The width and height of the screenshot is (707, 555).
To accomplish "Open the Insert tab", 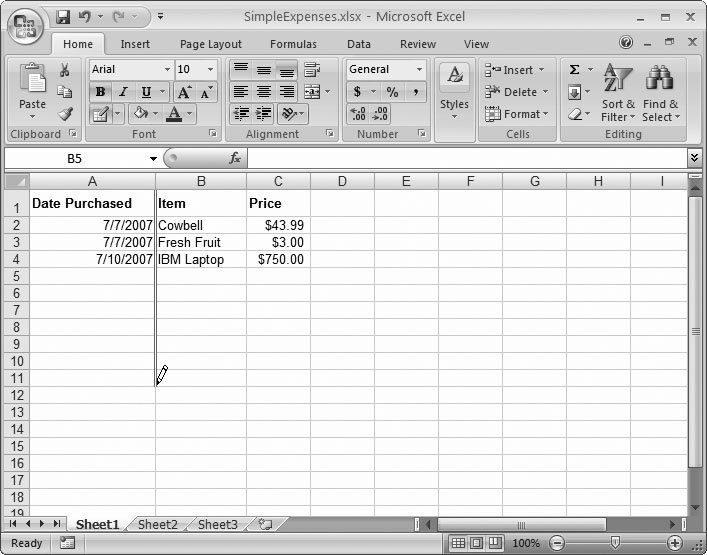I will [x=135, y=44].
